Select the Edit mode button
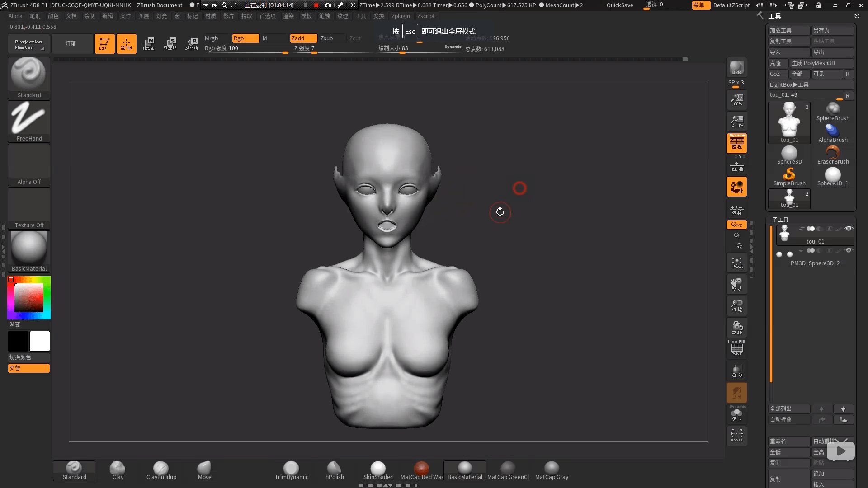The image size is (868, 488). [x=104, y=44]
